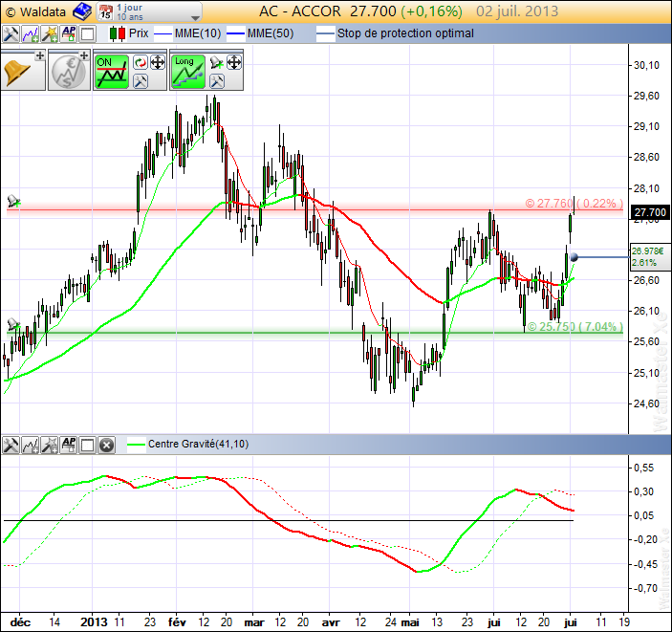The image size is (672, 632).
Task: Click the current price tag 27.700
Action: pos(650,212)
